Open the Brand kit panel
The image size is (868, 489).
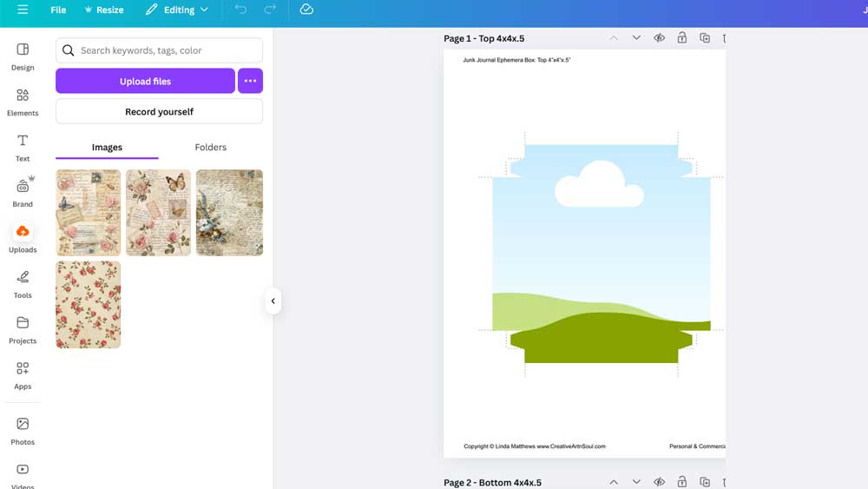(23, 193)
